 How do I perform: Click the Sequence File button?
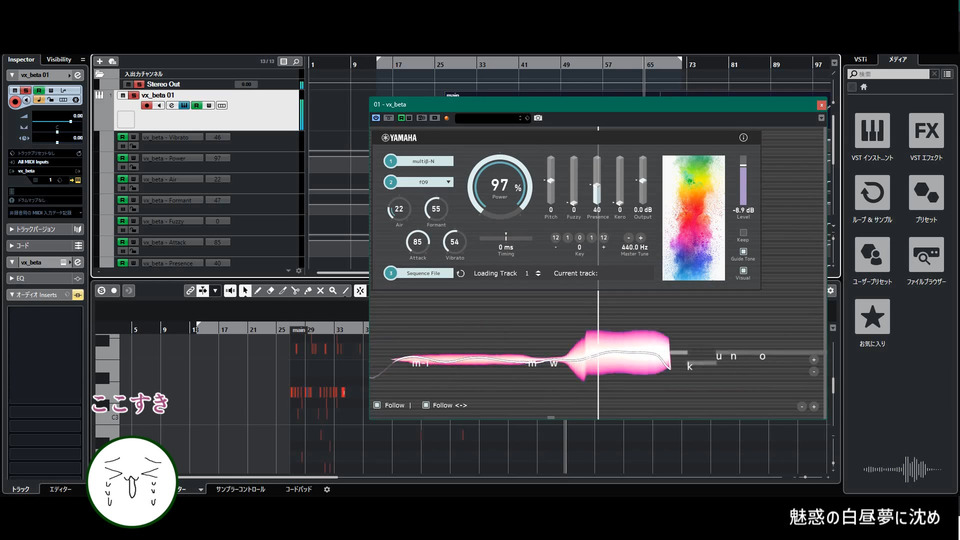point(424,273)
